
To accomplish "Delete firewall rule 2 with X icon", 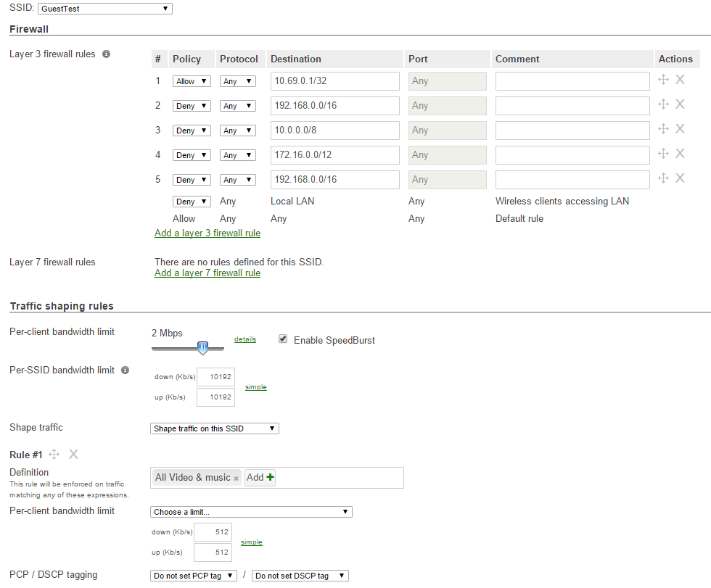I will [680, 104].
